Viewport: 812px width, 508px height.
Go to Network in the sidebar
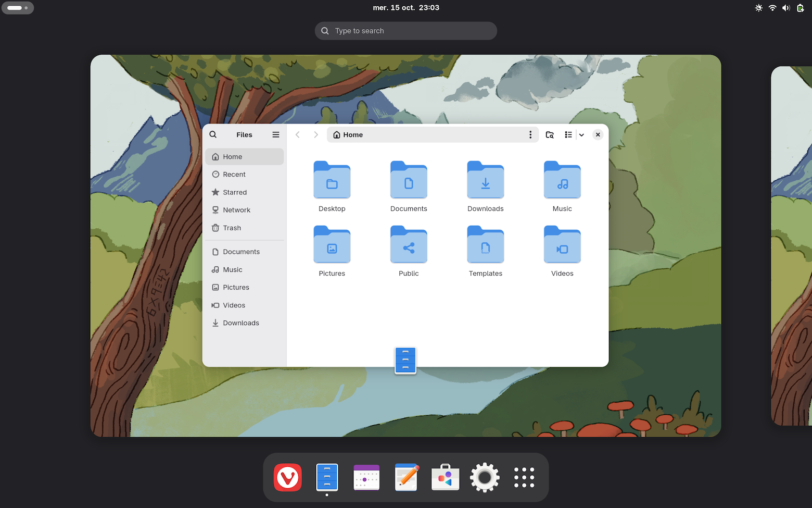(236, 210)
